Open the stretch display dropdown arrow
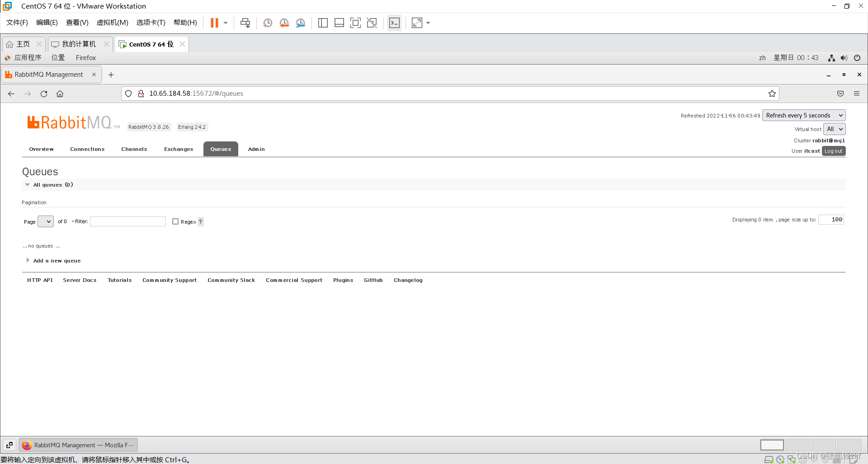 click(428, 23)
